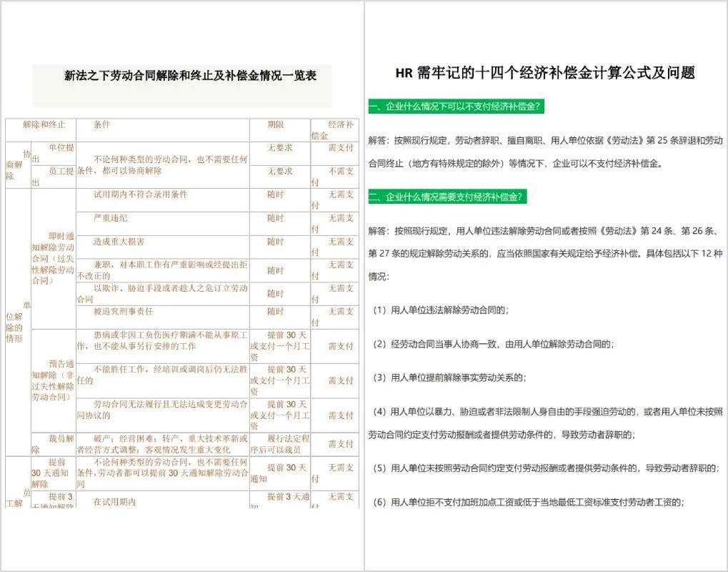728x572 pixels.
Task: Select the 经济补偿金 column header
Action: pyautogui.click(x=333, y=129)
